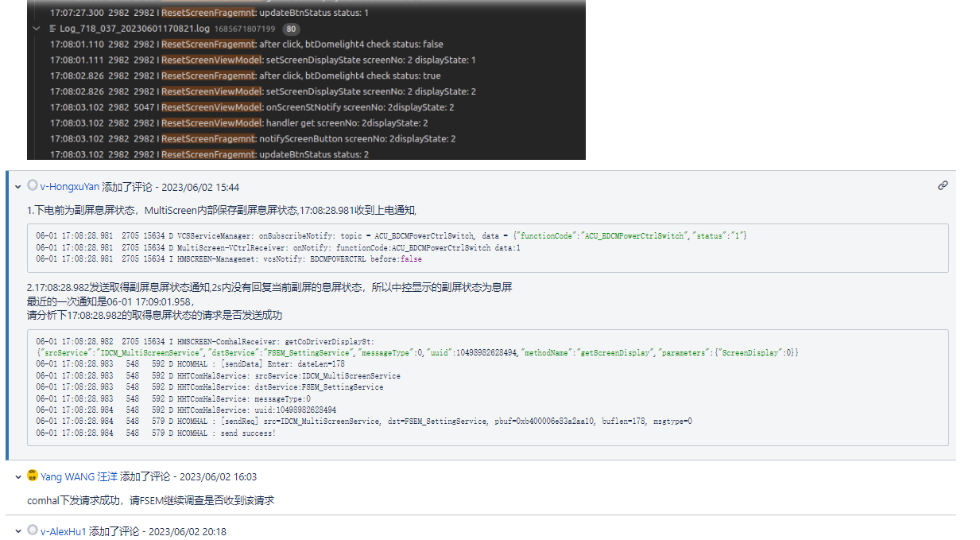Click code line 'dstService:FSEM_SettingService'
This screenshot has height=540, width=980.
pos(209,387)
